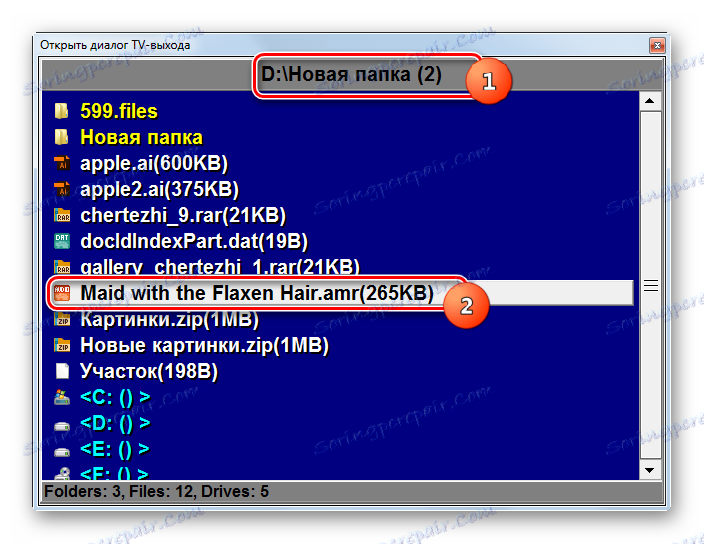Click the path header D:\Новая папка (2)

coord(352,74)
